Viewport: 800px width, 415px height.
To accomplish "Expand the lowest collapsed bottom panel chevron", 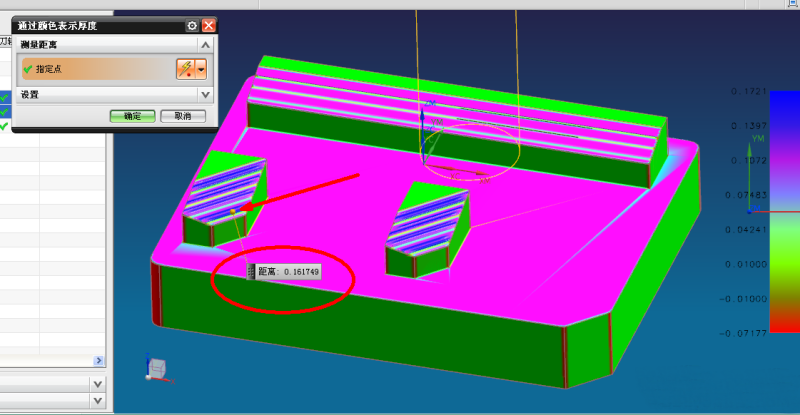I will click(98, 401).
